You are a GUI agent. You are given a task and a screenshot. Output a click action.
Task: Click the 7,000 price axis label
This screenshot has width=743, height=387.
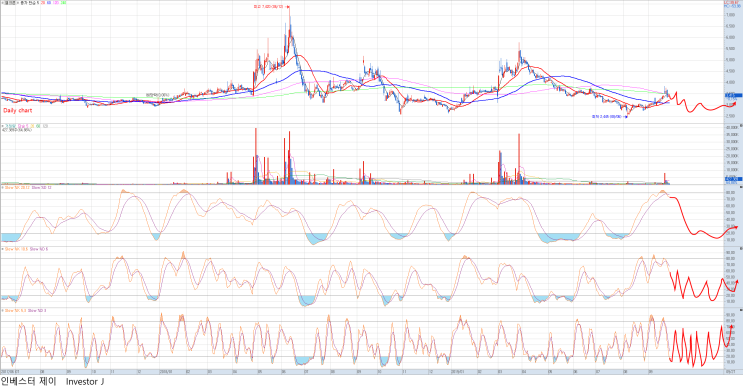pos(730,15)
